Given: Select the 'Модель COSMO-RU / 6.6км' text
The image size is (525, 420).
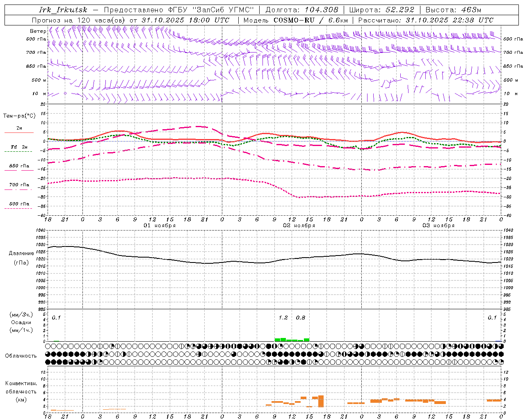Looking at the screenshot, I should click(x=295, y=20).
